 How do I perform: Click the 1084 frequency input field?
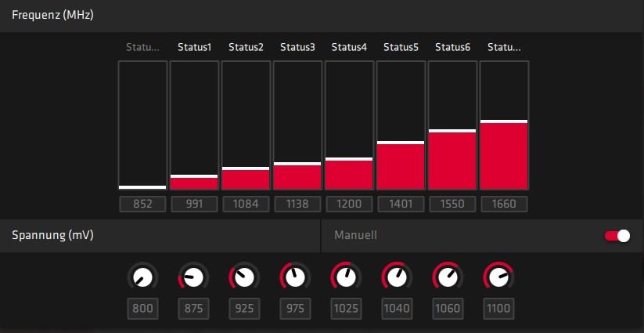point(246,204)
